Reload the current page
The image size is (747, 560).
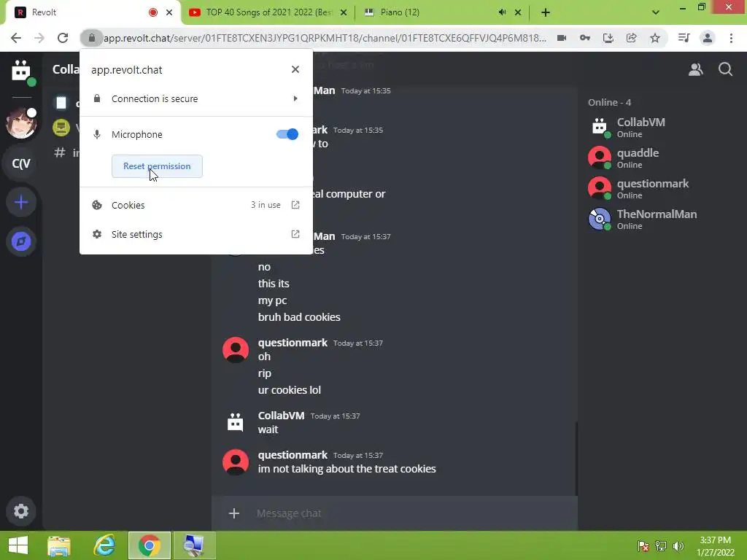pos(63,38)
